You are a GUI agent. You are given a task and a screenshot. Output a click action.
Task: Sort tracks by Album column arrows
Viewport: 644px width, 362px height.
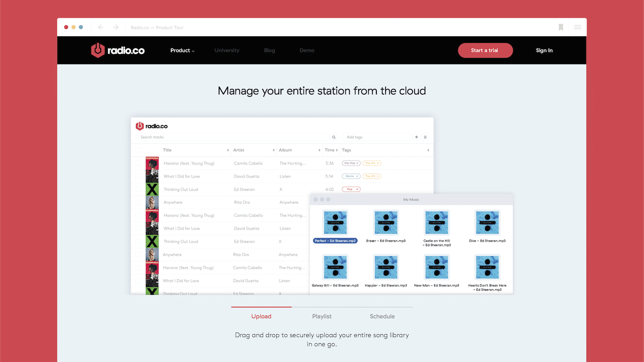pos(320,150)
